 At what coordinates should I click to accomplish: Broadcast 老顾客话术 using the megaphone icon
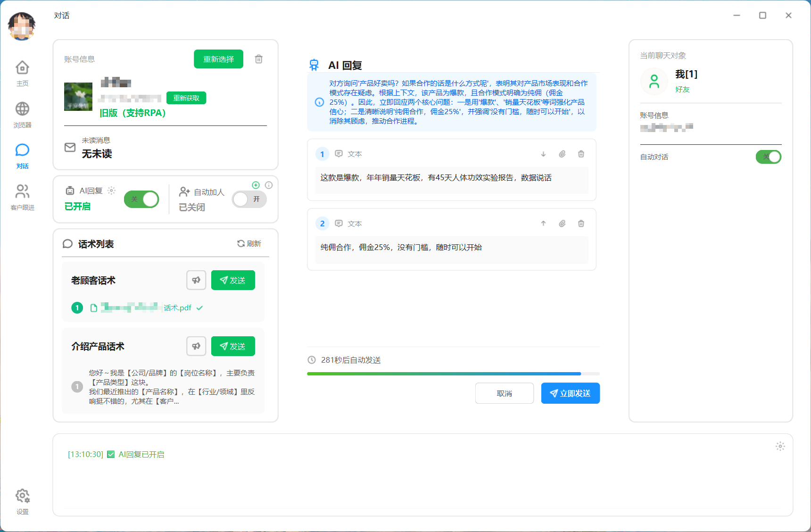coord(196,280)
